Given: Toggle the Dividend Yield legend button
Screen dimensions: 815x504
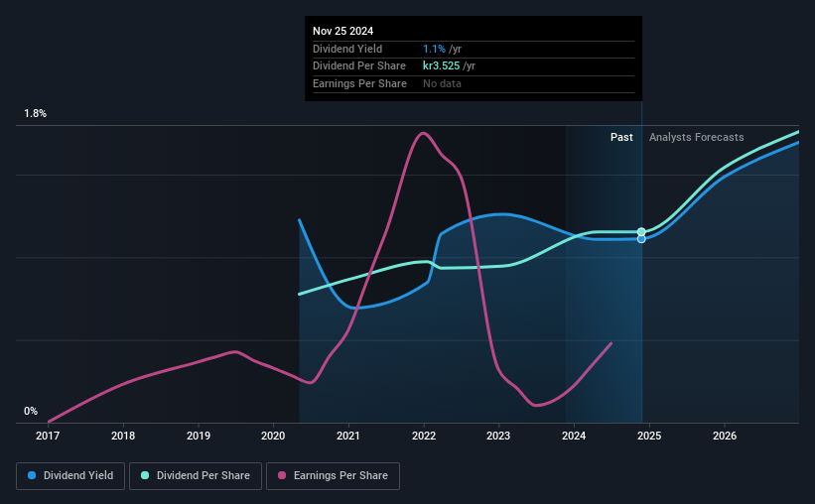Looking at the screenshot, I should click(x=70, y=476).
